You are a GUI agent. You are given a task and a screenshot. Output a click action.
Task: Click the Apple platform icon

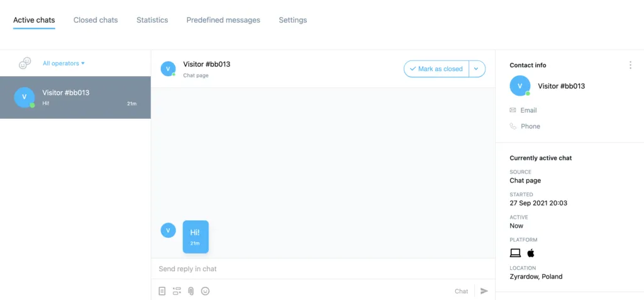click(x=531, y=253)
